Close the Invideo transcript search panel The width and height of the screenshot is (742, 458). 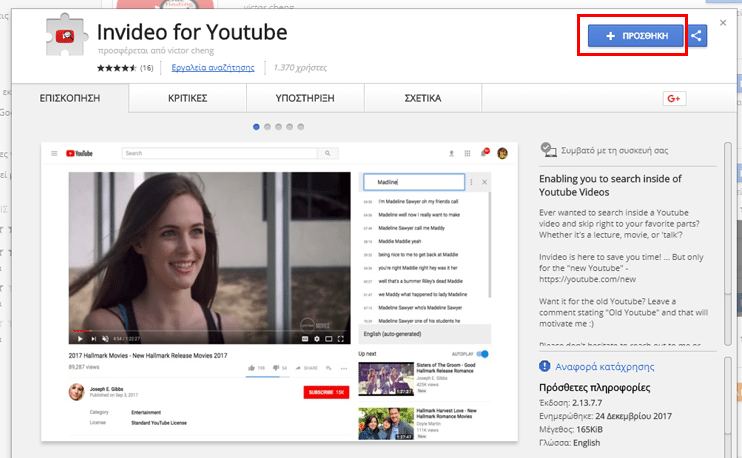484,182
